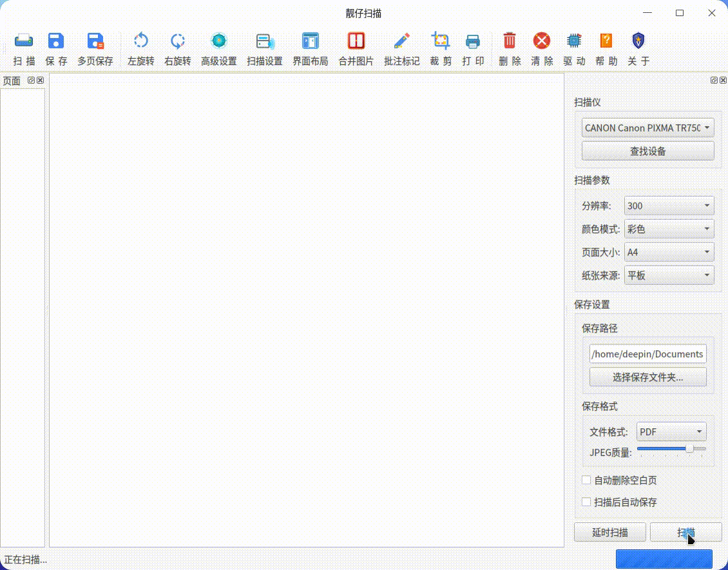Screen dimensions: 728x570
Task: Click 查找设备 find device button
Action: pos(647,151)
